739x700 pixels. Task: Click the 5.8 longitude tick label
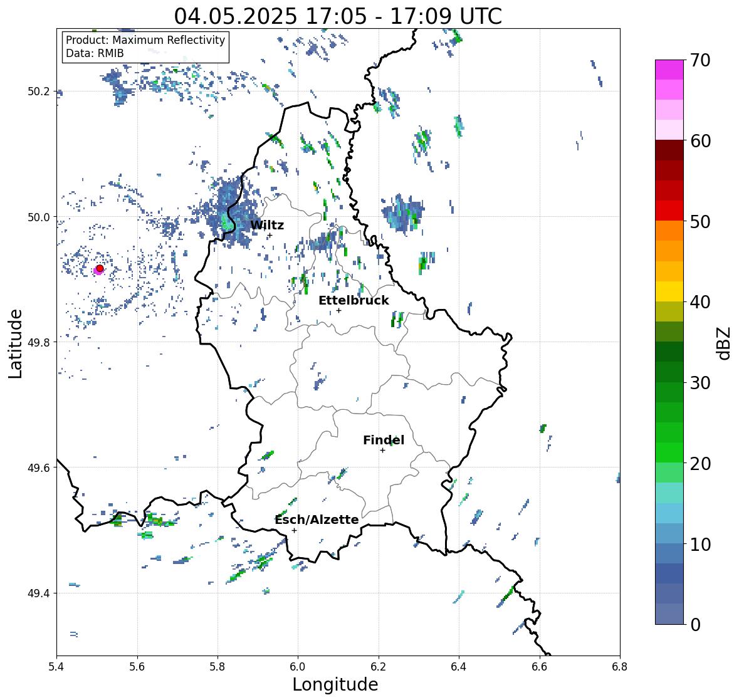tap(218, 666)
